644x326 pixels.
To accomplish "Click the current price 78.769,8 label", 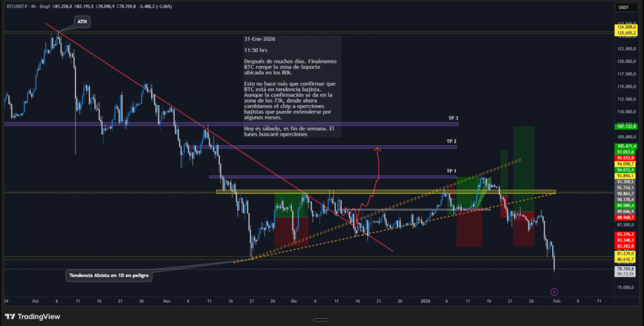I will (626, 269).
